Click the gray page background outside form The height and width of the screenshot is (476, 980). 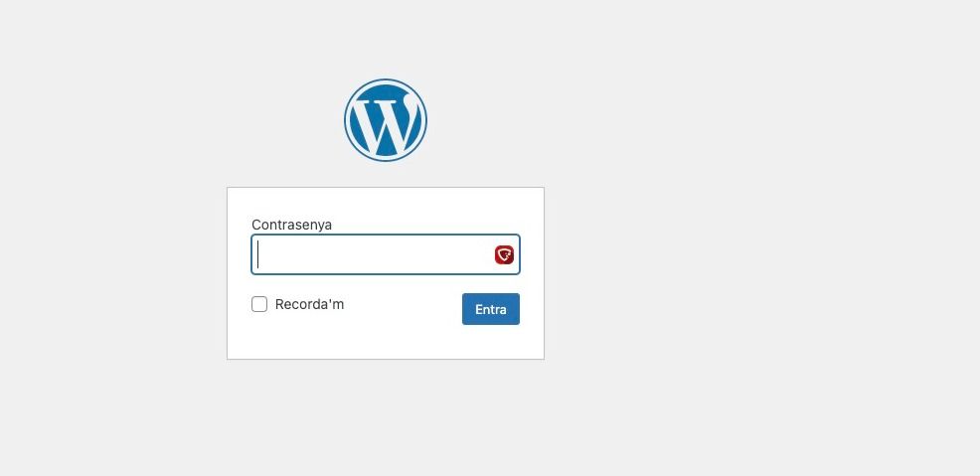click(x=750, y=249)
